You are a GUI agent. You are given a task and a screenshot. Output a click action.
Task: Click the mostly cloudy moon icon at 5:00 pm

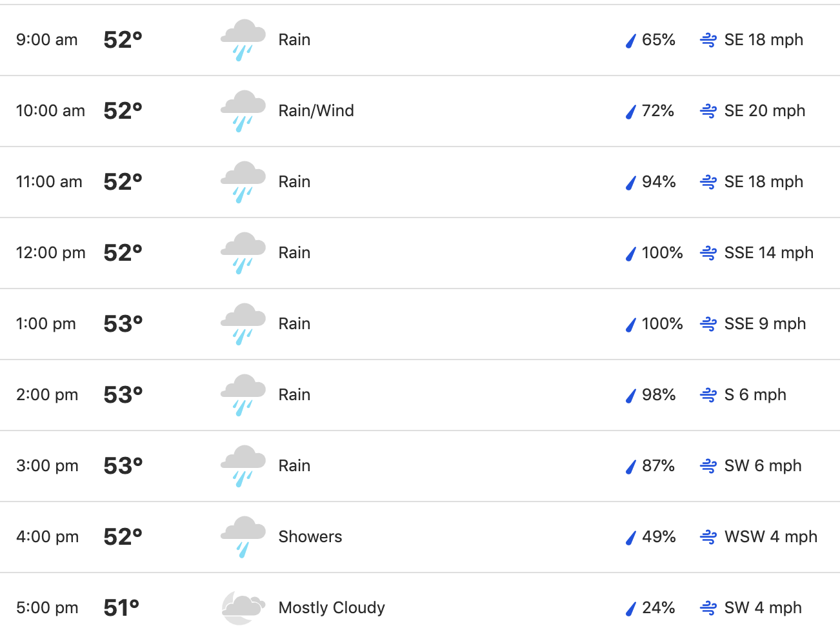[243, 608]
